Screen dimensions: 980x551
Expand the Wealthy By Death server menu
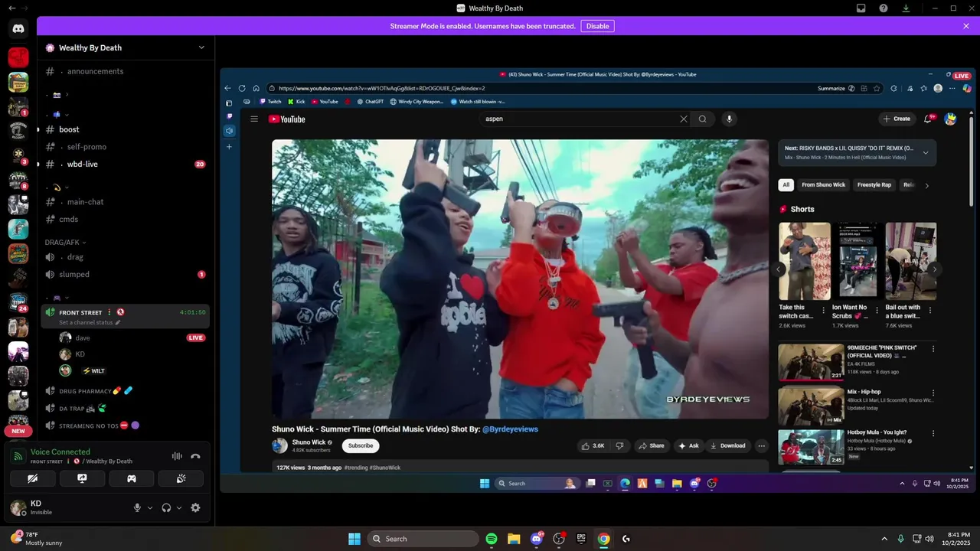pos(201,47)
